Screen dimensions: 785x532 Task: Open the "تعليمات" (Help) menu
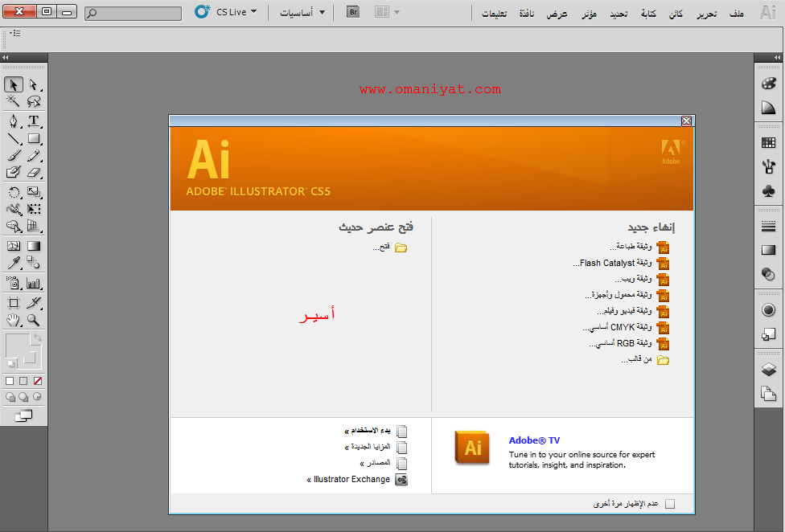(x=494, y=14)
